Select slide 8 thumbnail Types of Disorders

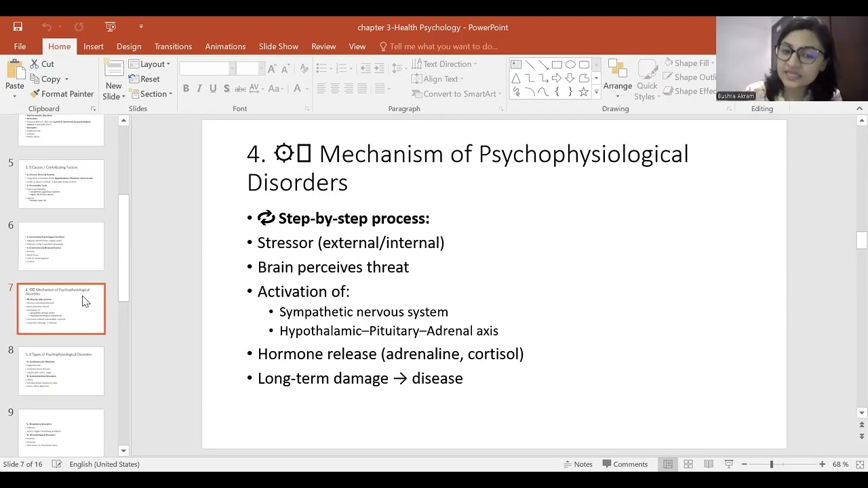tap(61, 371)
